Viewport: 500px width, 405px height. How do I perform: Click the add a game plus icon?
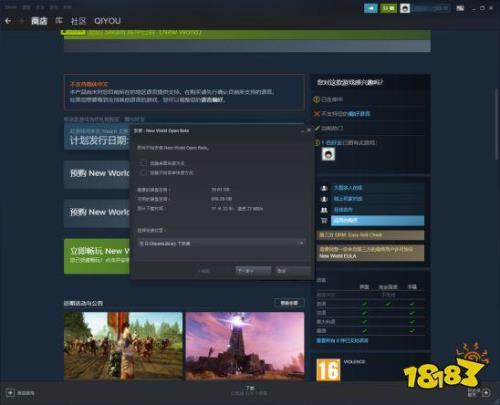pos(10,393)
